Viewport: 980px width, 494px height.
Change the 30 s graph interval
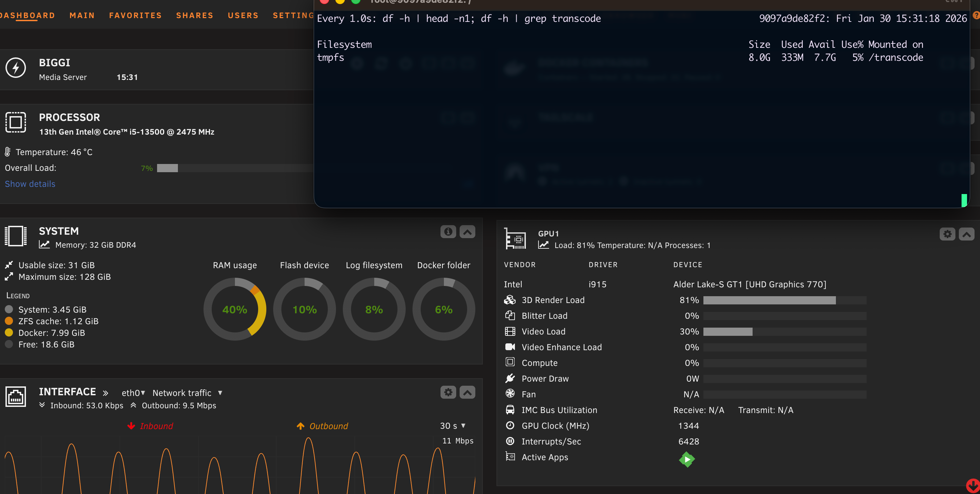point(453,425)
